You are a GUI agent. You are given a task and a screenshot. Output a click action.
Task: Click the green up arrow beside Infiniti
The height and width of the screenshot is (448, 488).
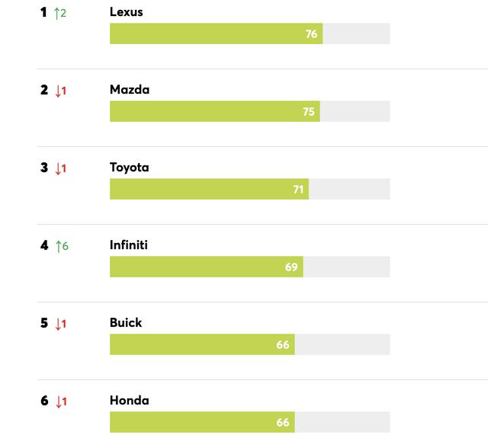click(57, 246)
